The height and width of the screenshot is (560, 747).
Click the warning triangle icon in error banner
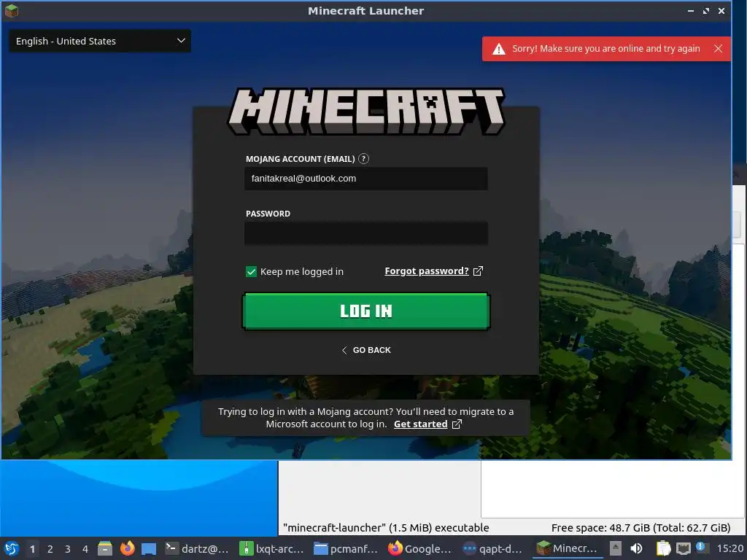click(498, 49)
